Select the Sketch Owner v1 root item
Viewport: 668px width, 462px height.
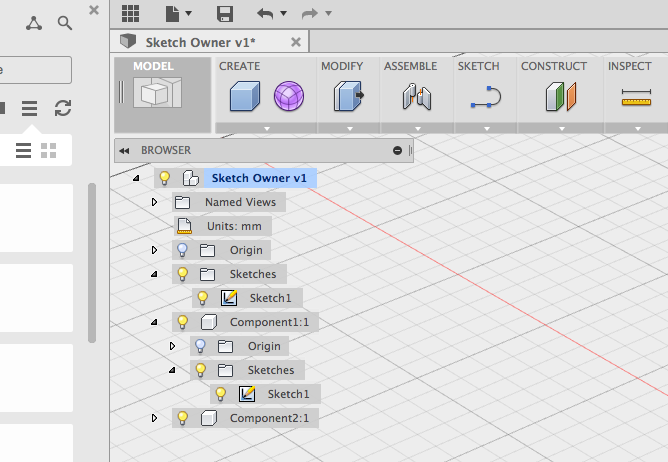pyautogui.click(x=259, y=178)
